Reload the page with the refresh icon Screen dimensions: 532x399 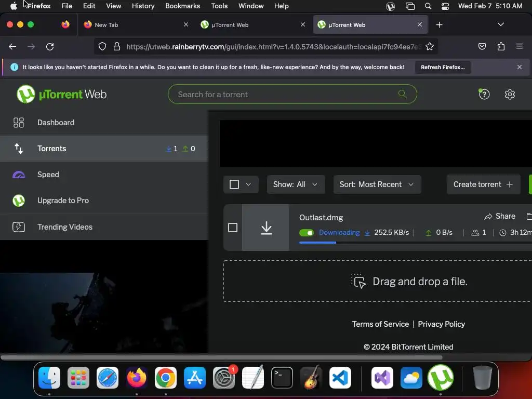(50, 46)
